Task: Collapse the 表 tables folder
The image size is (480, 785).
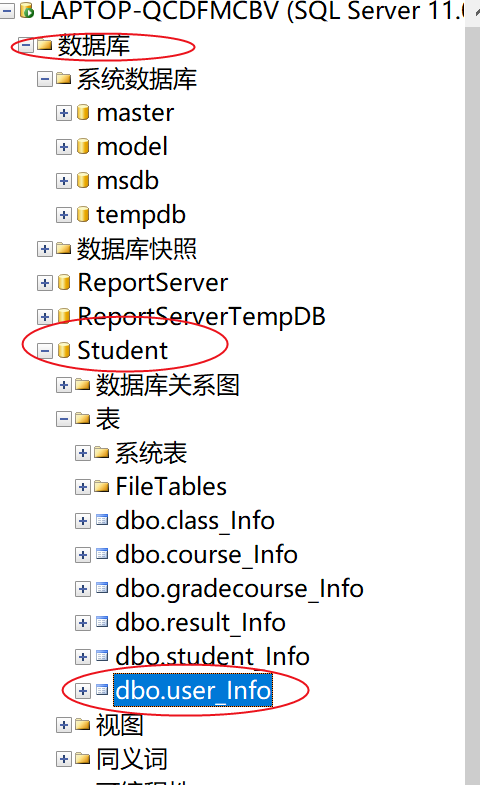Action: click(x=64, y=419)
